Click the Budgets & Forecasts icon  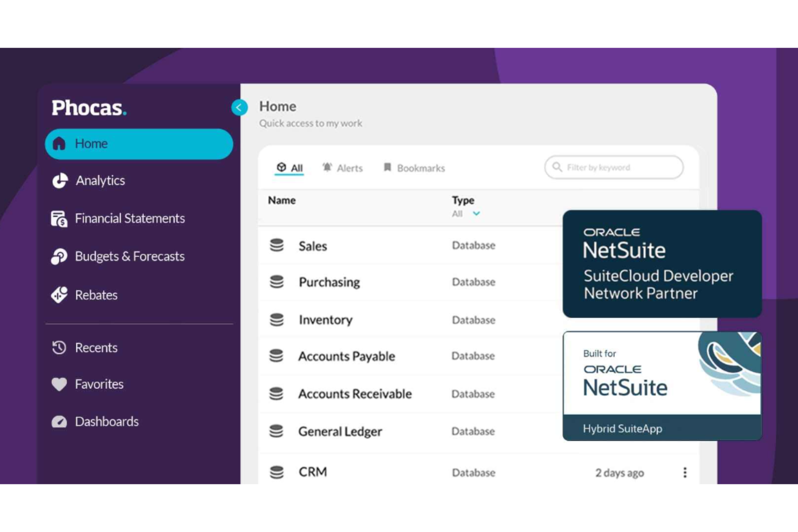point(59,257)
